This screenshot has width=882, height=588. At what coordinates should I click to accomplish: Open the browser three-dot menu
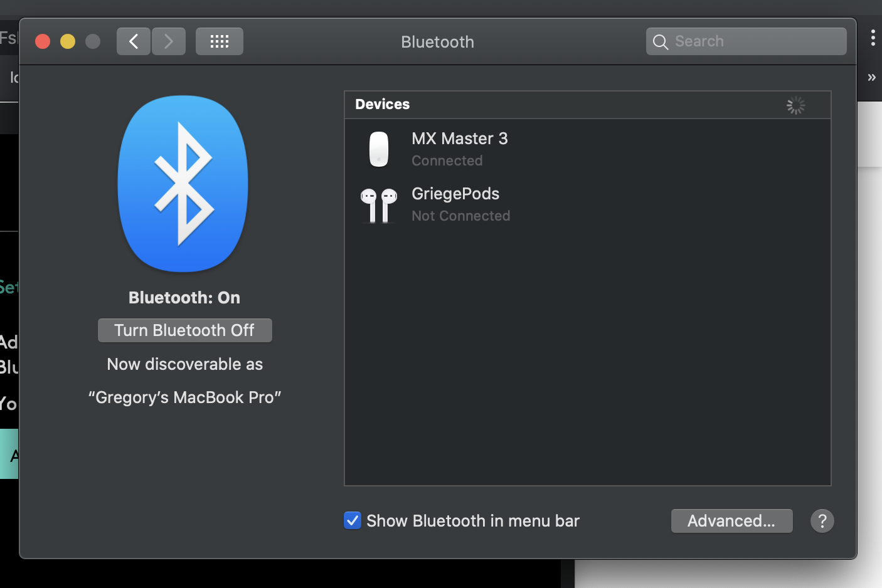(x=873, y=38)
